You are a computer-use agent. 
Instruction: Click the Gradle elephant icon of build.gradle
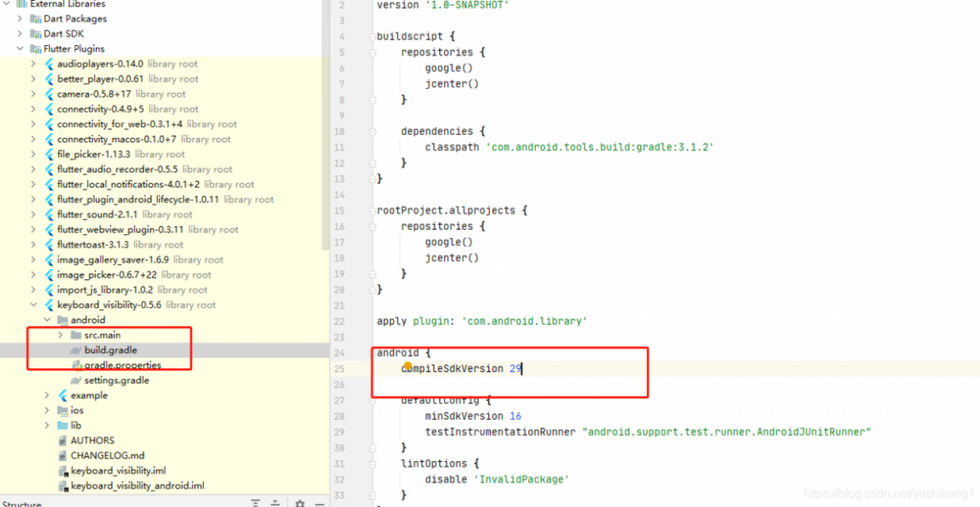tap(77, 350)
